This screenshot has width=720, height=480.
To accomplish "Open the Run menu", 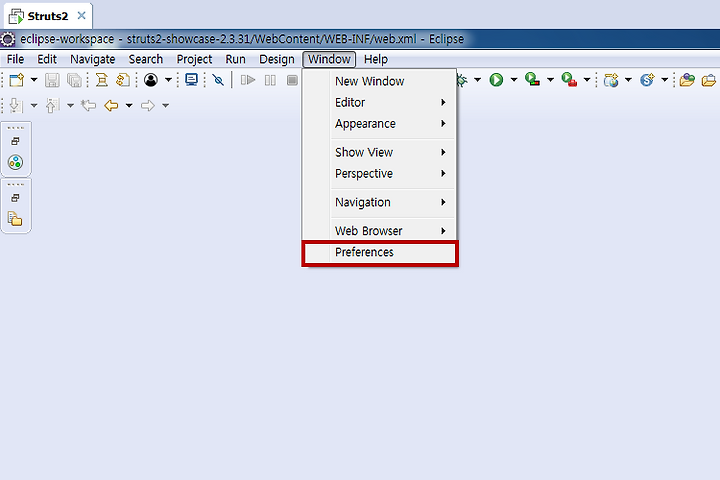I will pyautogui.click(x=235, y=59).
